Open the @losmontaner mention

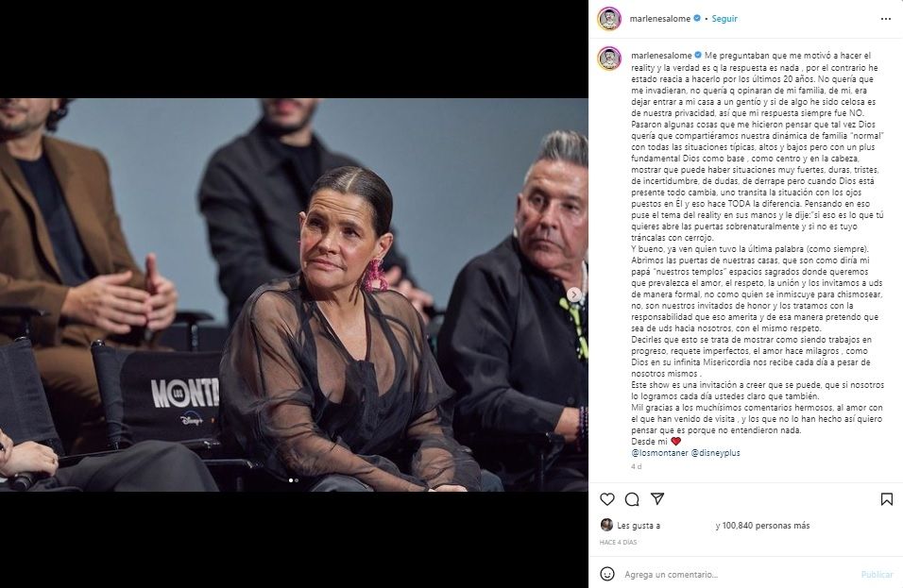659,453
